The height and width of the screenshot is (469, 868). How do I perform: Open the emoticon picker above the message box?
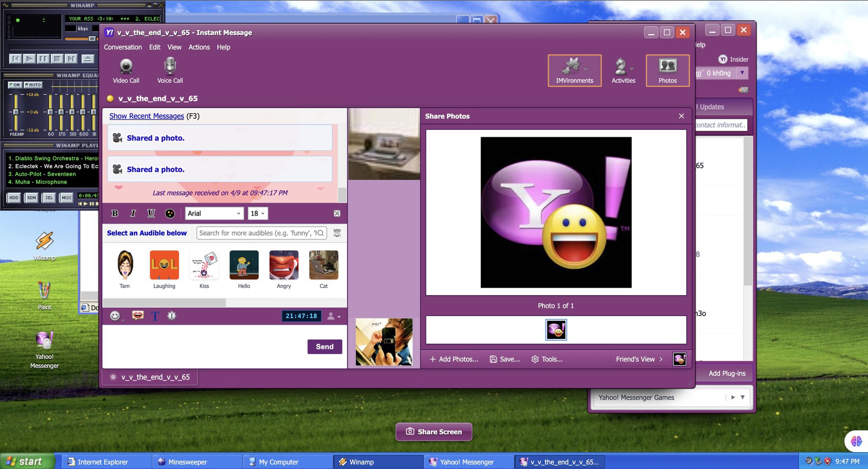pos(115,316)
